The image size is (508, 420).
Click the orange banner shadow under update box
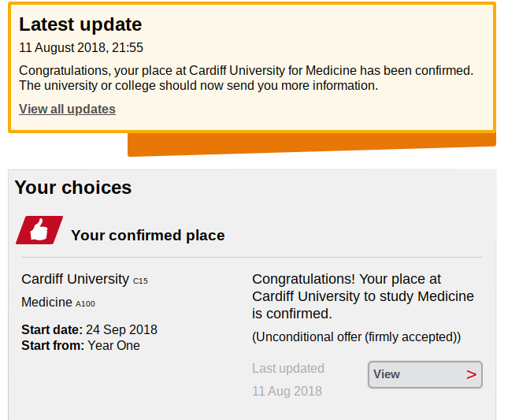click(312, 144)
